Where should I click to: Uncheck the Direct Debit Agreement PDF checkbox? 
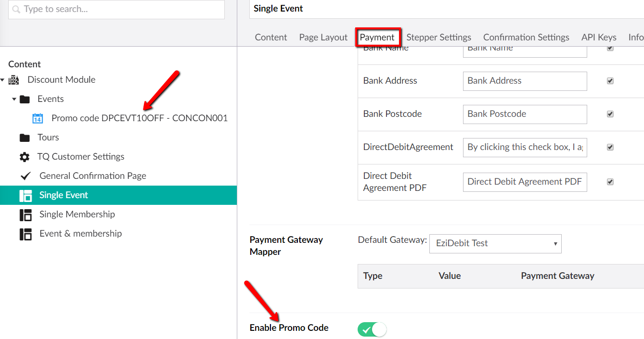point(610,182)
